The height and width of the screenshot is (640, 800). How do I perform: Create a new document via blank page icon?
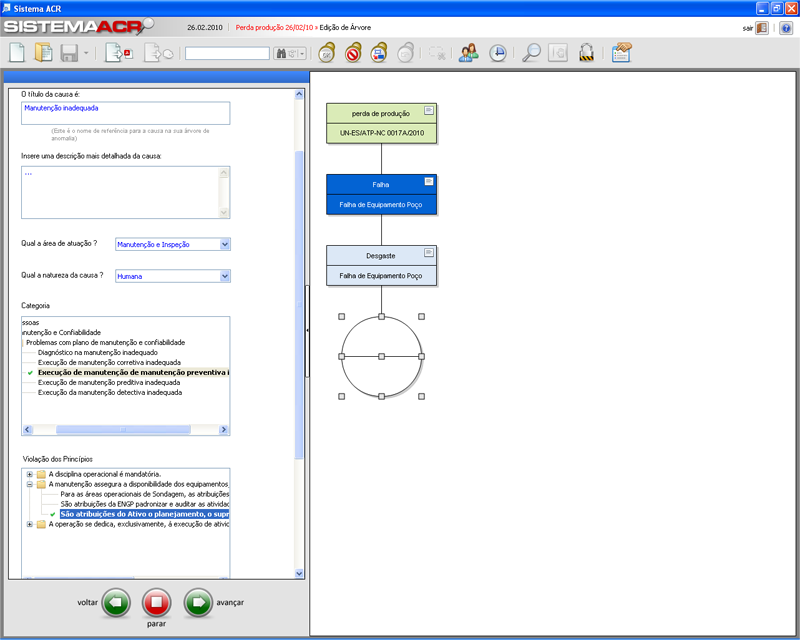click(17, 53)
